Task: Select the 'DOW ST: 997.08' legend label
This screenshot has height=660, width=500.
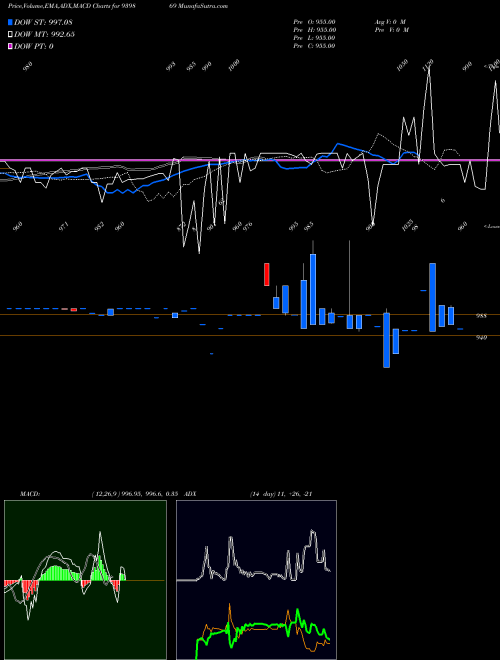Action: (x=43, y=22)
